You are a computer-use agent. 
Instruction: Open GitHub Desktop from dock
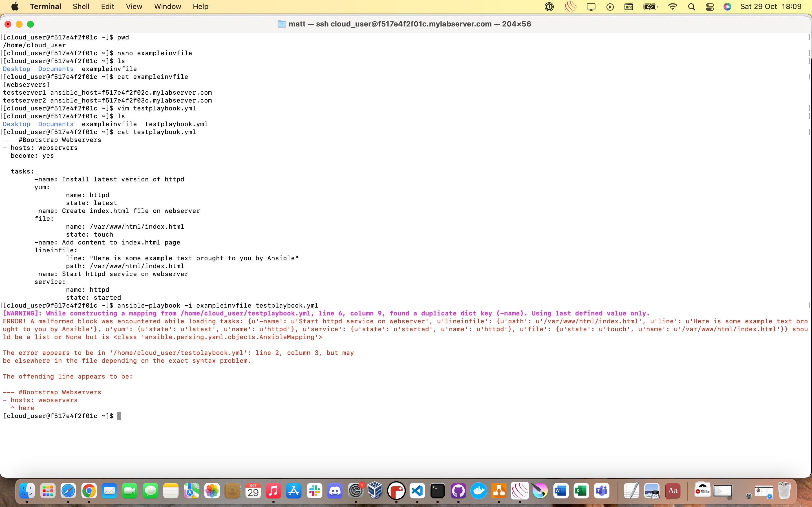tap(458, 491)
